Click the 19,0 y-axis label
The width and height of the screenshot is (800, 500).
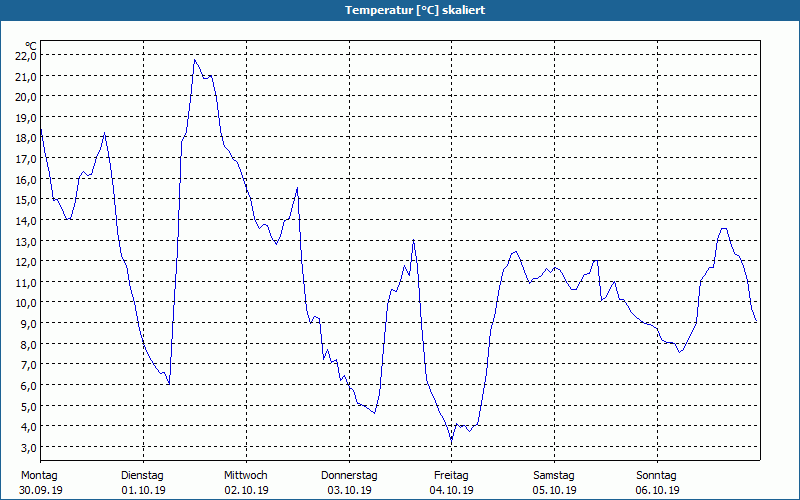pyautogui.click(x=26, y=118)
